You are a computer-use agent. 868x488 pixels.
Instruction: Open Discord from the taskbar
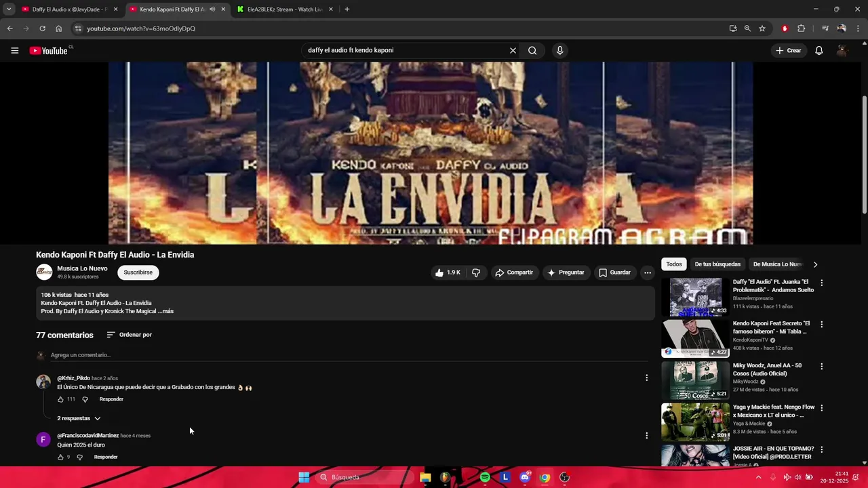(525, 477)
